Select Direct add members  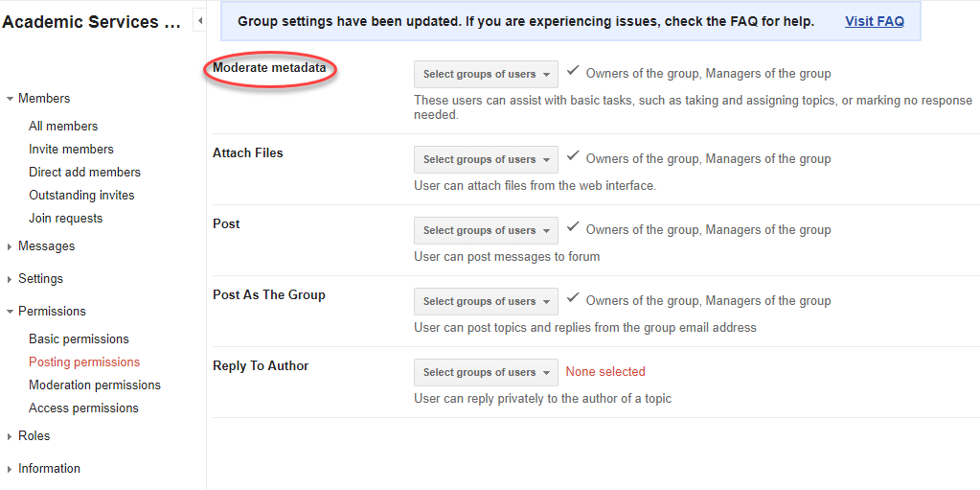(84, 173)
